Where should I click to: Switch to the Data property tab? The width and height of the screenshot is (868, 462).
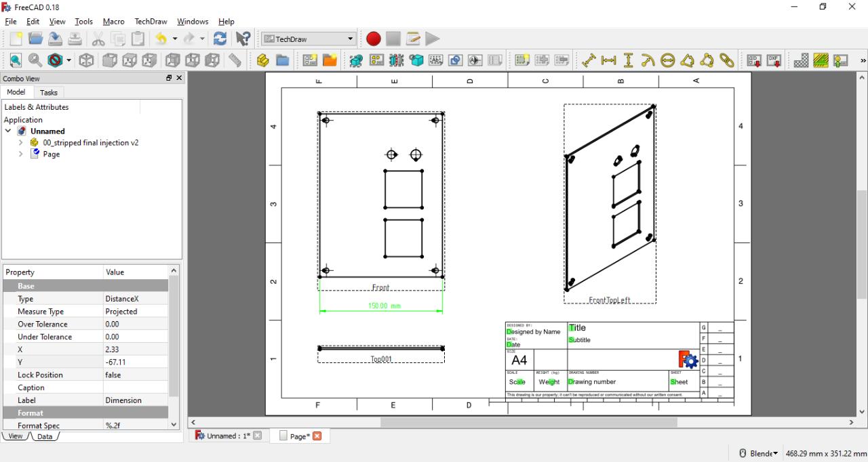coord(45,436)
